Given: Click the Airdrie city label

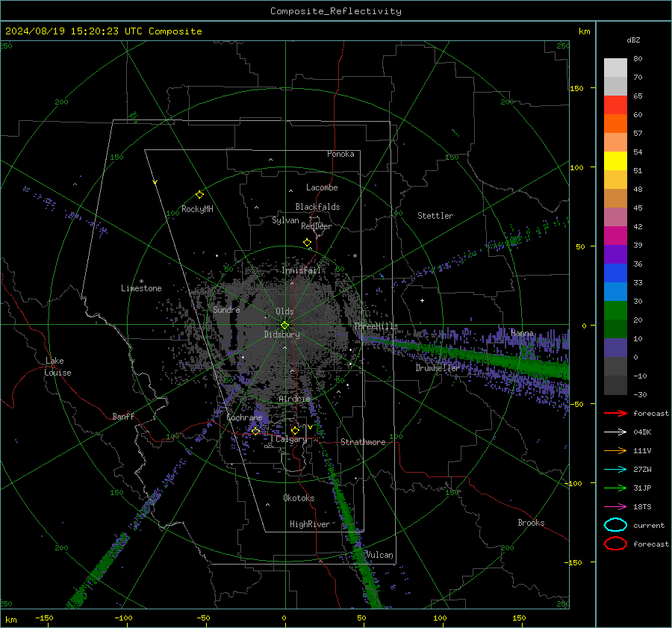Looking at the screenshot, I should pyautogui.click(x=294, y=399).
